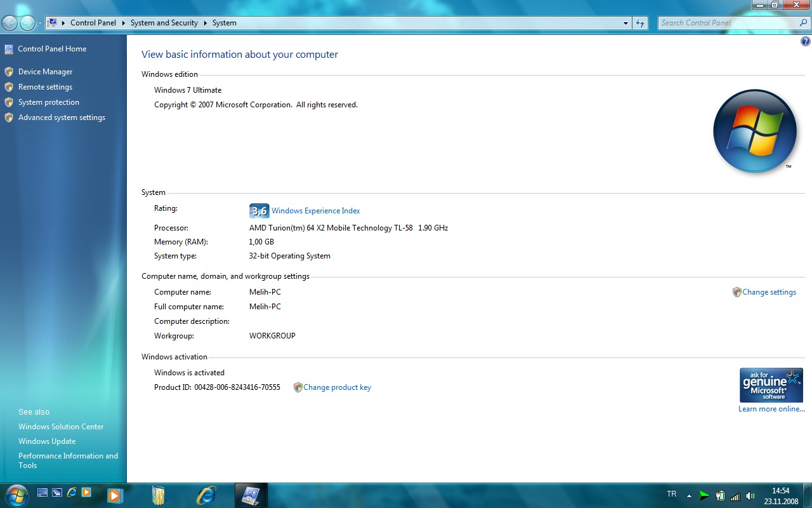812x508 pixels.
Task: Click the computer icon in address bar
Action: point(53,22)
